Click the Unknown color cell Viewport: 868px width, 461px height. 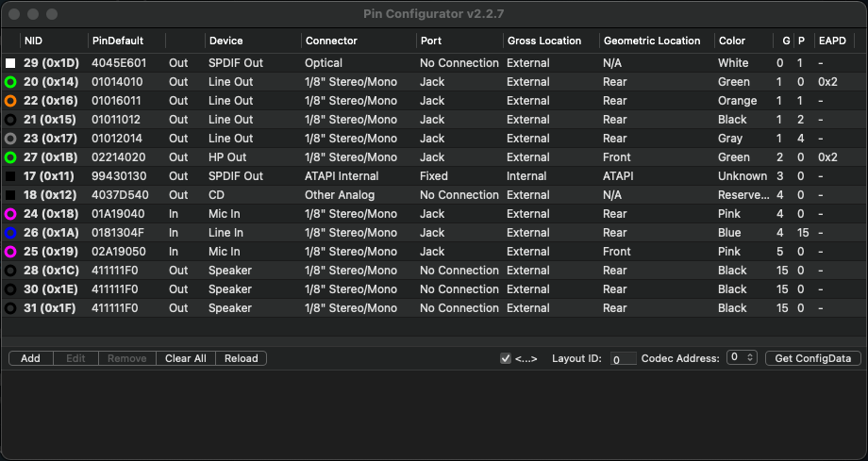(743, 176)
